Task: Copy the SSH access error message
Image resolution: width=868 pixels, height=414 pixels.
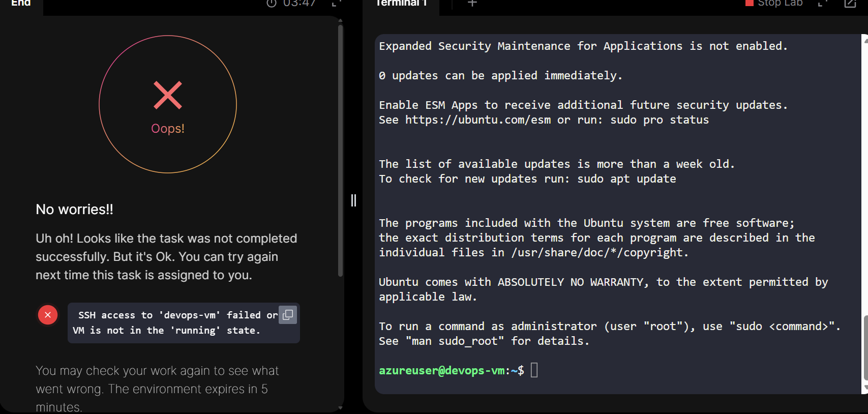Action: (288, 315)
